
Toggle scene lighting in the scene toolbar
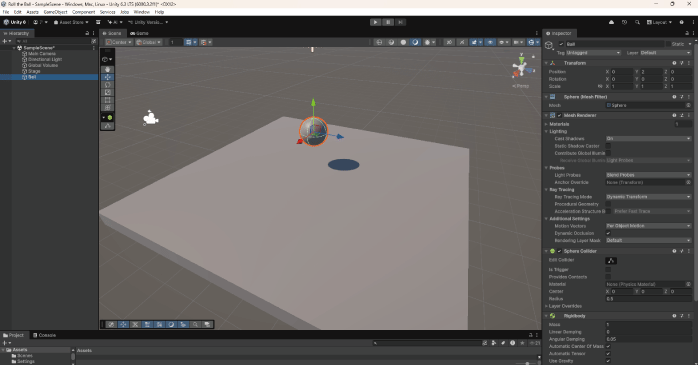462,42
